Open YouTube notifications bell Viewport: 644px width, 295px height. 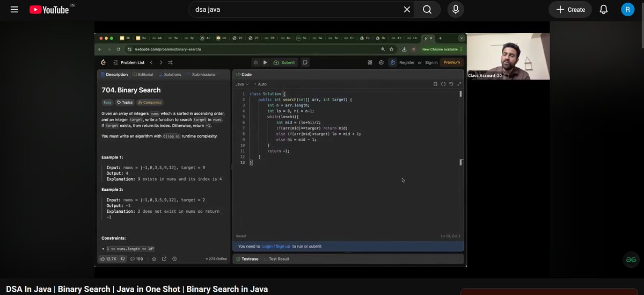pyautogui.click(x=604, y=10)
